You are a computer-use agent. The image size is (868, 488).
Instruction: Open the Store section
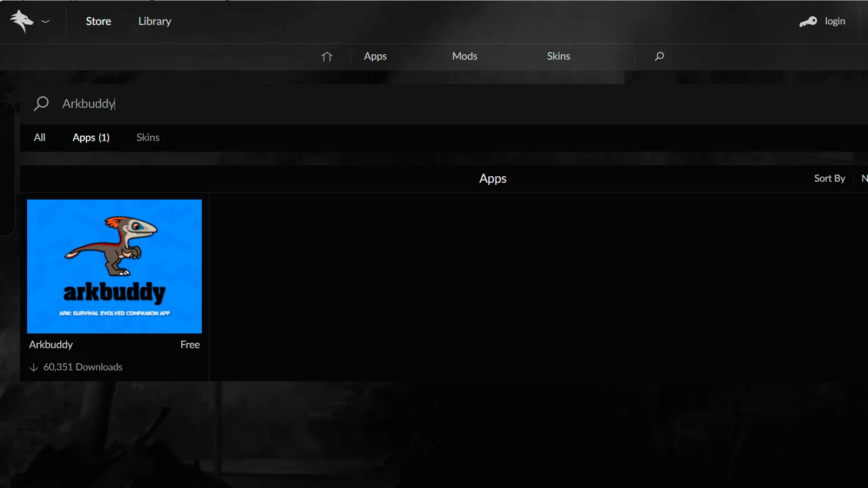(x=98, y=21)
